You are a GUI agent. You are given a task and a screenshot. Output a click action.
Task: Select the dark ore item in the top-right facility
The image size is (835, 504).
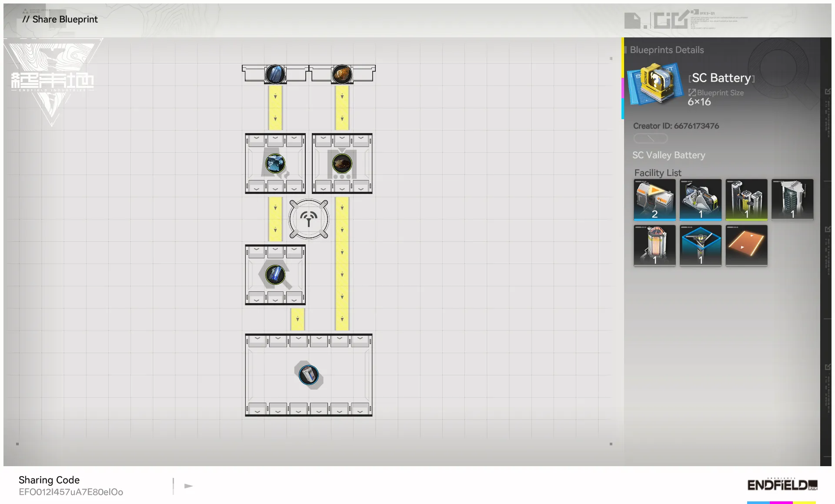(x=342, y=164)
